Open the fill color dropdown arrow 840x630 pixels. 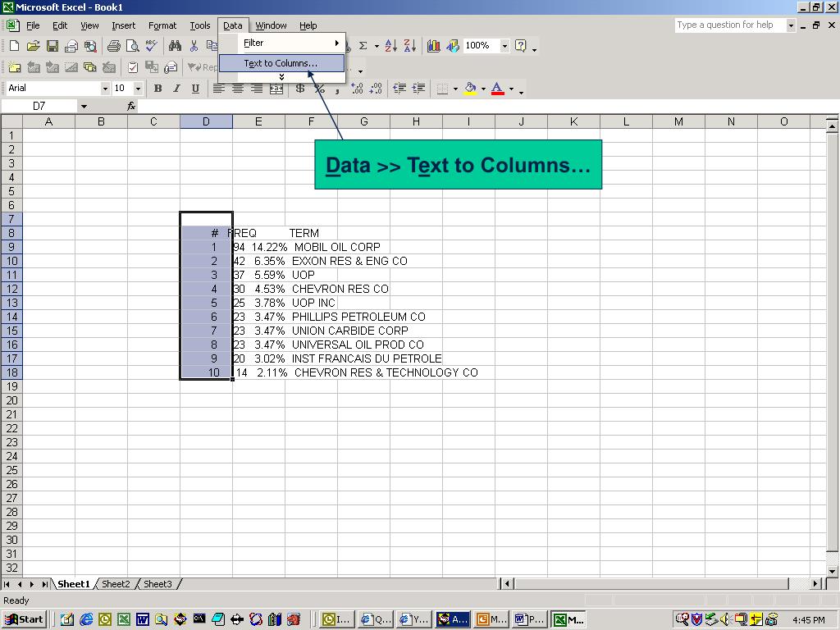point(483,89)
